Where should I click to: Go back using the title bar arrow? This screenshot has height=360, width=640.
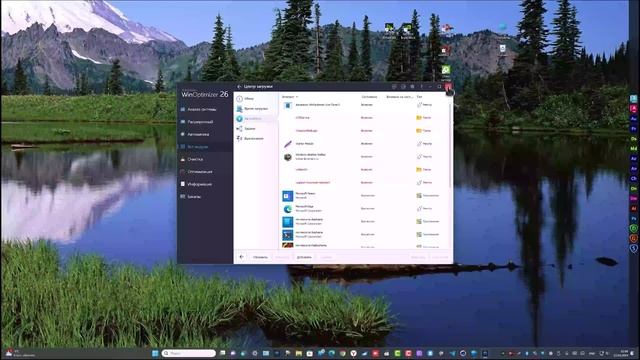(239, 87)
